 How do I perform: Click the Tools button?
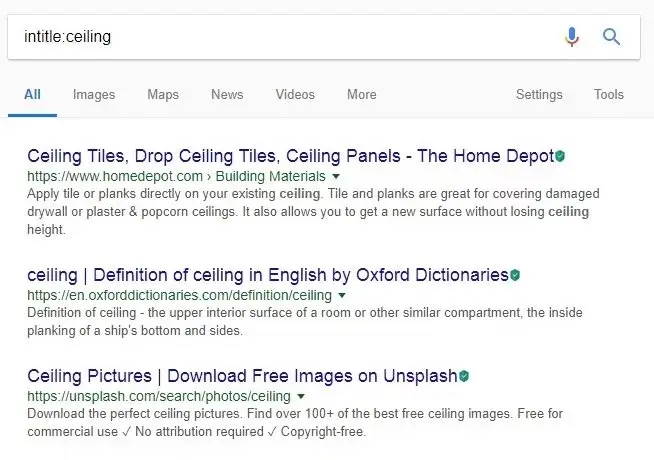click(608, 95)
